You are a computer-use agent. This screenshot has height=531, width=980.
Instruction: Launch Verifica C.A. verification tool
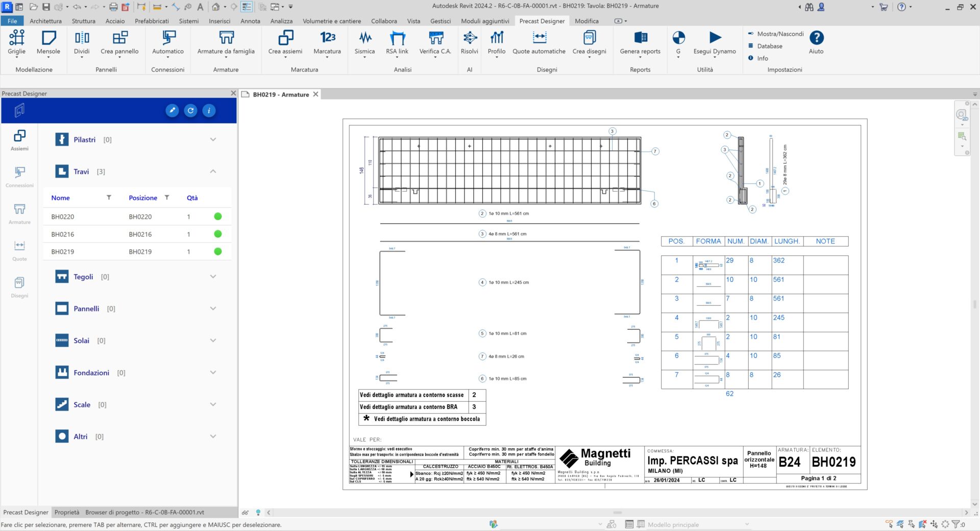pos(435,43)
